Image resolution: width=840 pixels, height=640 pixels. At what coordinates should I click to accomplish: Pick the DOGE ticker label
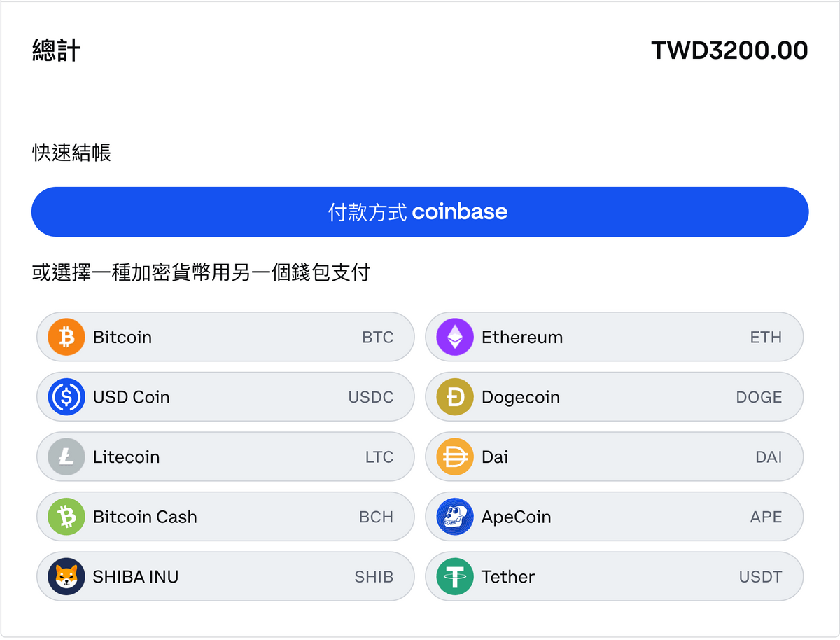pos(759,397)
